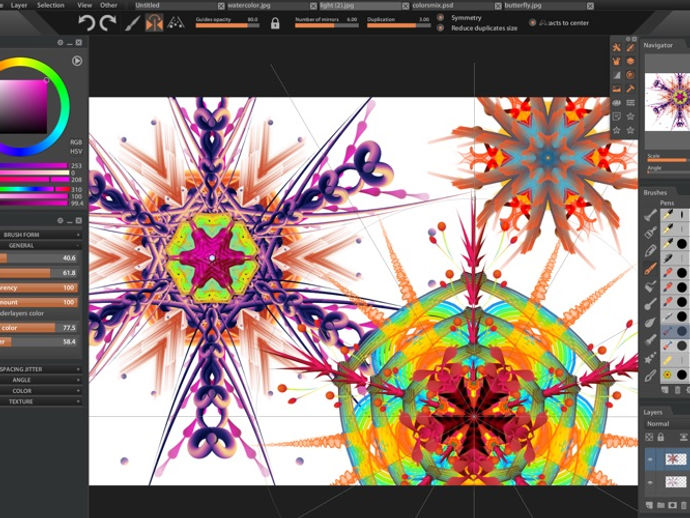Viewport: 690px width, 518px height.
Task: Click the orange hammer icon in floating palette
Action: (x=631, y=89)
